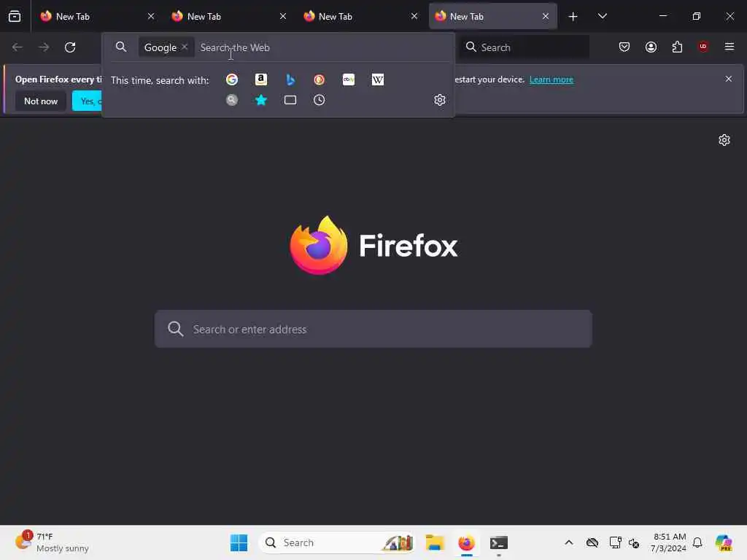Open Save to Pocket
747x560 pixels.
point(624,47)
